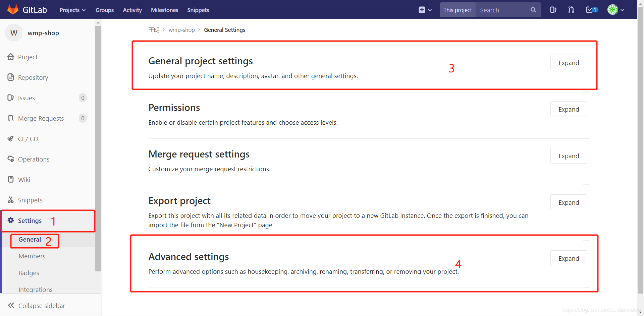Click the GitLab fox logo
The image size is (644, 316).
click(13, 10)
